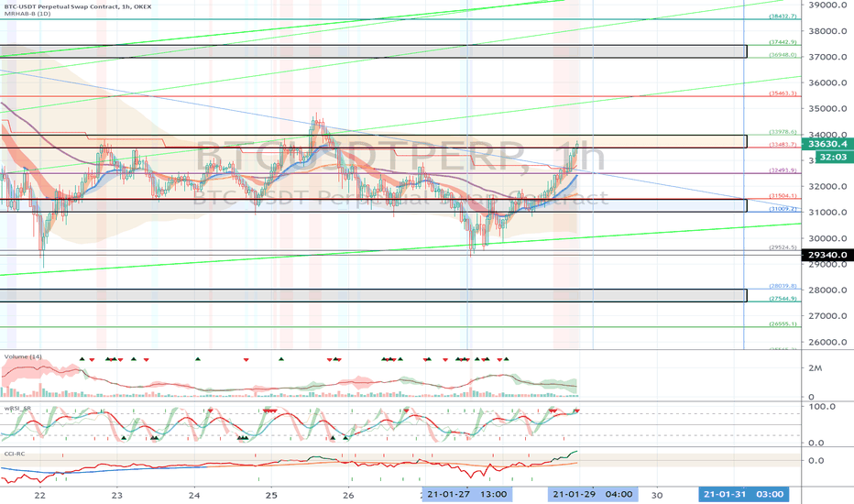Click the (33978.6) level label
This screenshot has width=854, height=504.
click(x=783, y=132)
